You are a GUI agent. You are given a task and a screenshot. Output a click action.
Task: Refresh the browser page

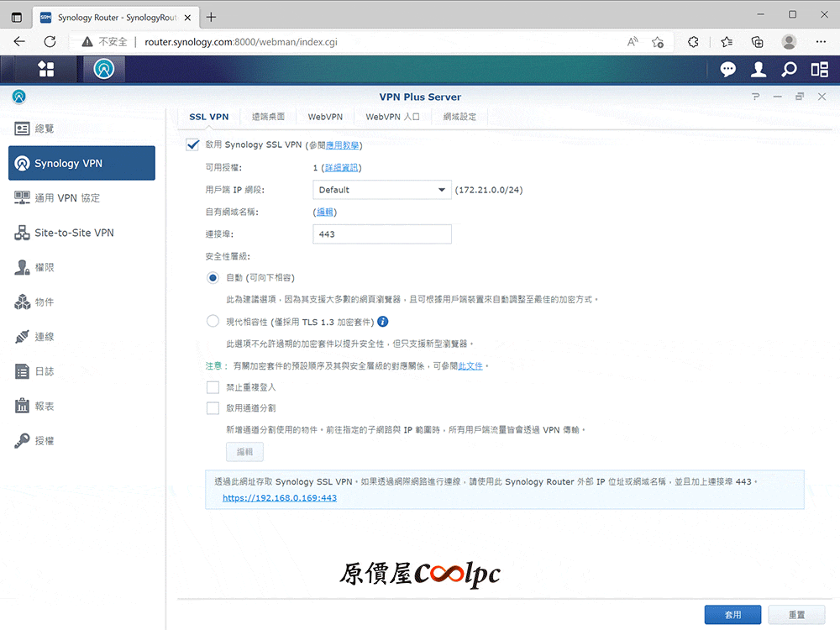pyautogui.click(x=50, y=42)
